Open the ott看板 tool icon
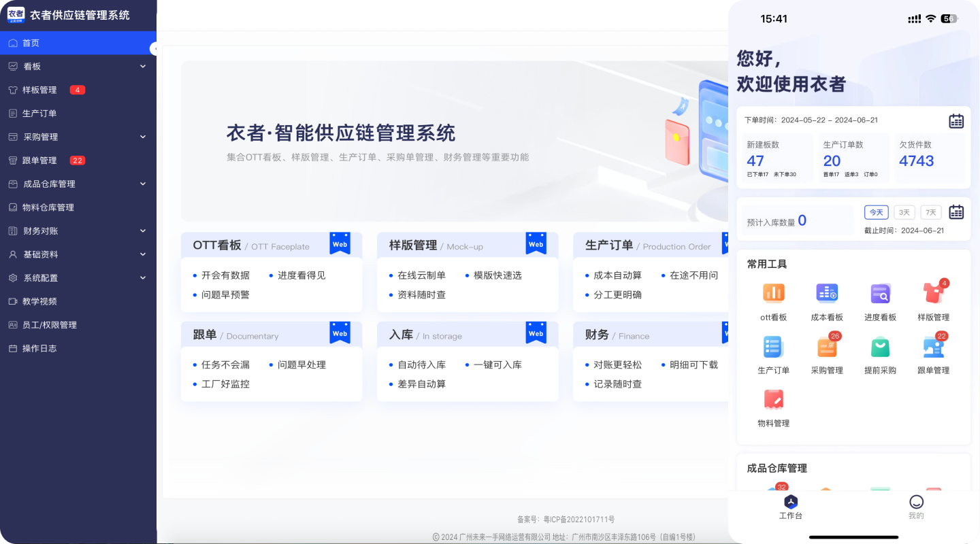 point(773,293)
